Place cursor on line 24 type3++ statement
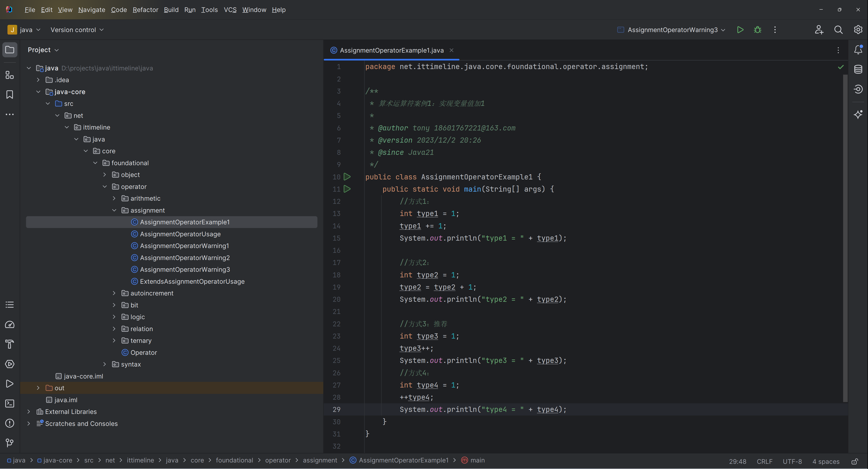The height and width of the screenshot is (469, 868). 416,348
